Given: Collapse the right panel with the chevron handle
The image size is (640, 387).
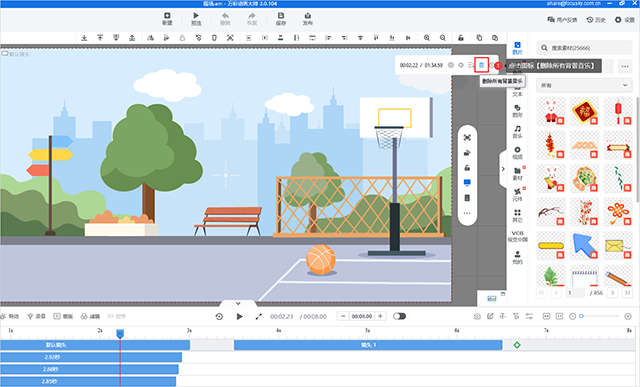Looking at the screenshot, I should click(503, 169).
